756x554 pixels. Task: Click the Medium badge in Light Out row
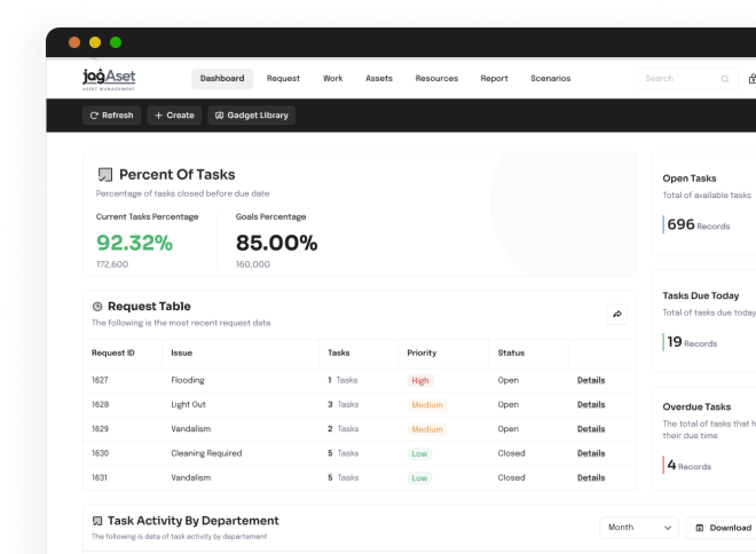tap(427, 405)
